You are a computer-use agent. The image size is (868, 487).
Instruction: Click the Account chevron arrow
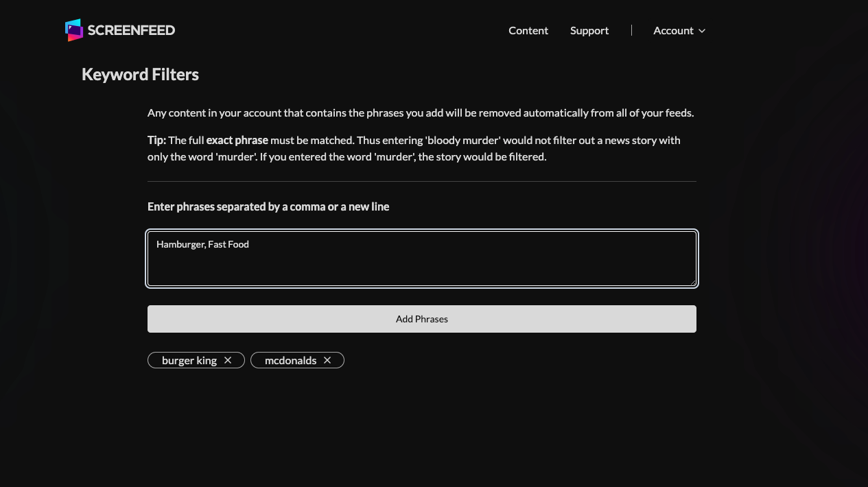(702, 31)
